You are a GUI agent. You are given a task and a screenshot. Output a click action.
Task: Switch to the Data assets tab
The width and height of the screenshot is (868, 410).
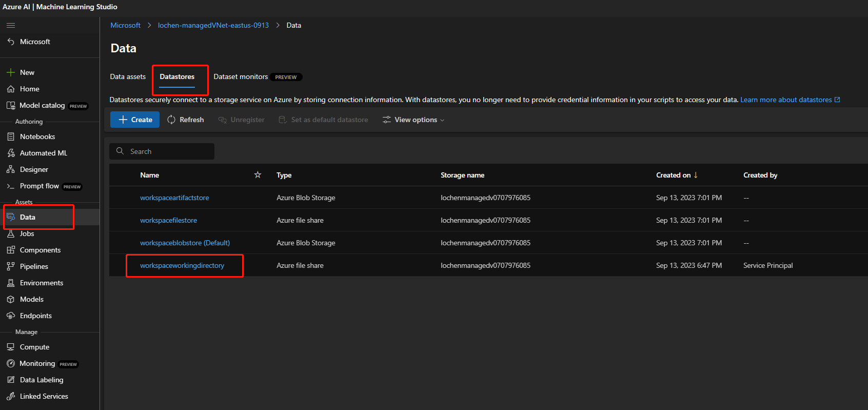point(128,76)
